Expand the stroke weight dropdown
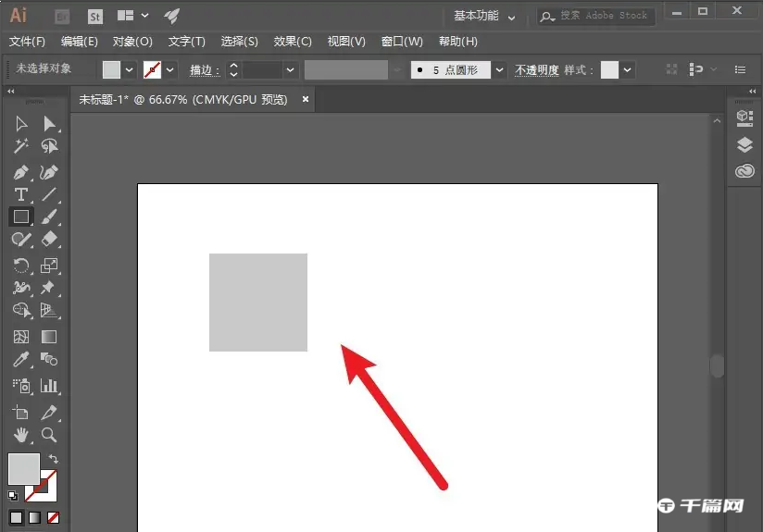This screenshot has width=763, height=532. point(290,70)
